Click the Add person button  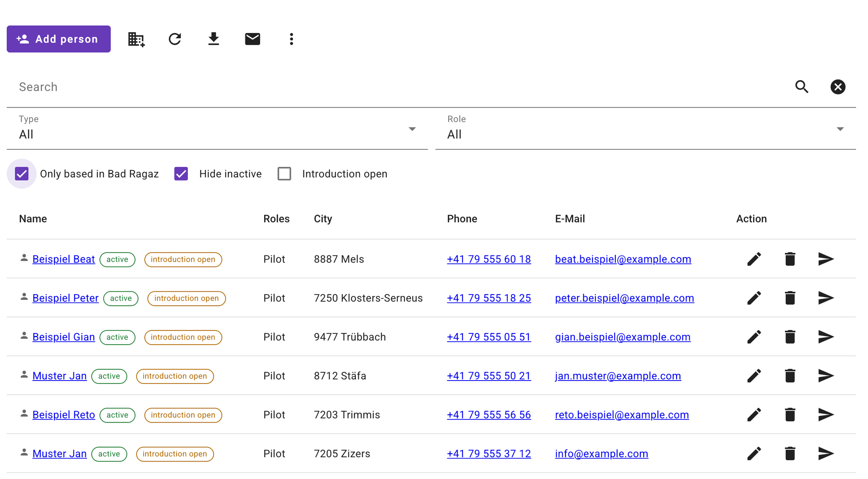(58, 39)
